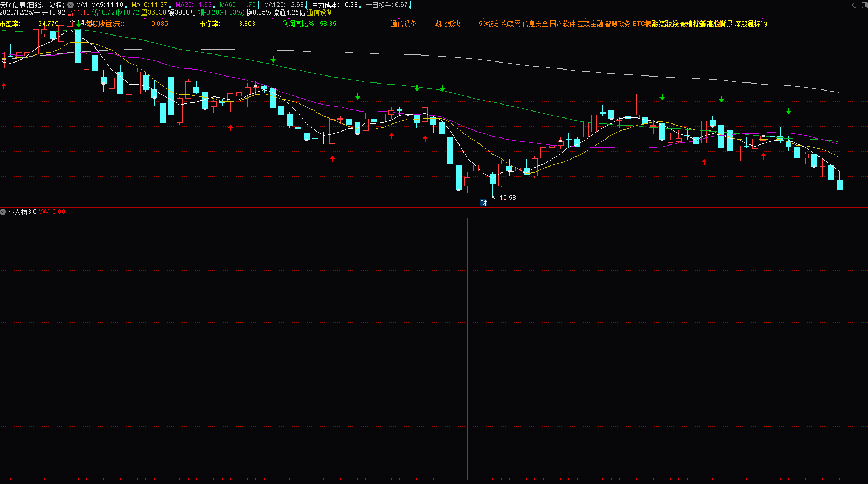This screenshot has height=484, width=868.
Task: Toggle the side panel icon at top right
Action: click(864, 5)
